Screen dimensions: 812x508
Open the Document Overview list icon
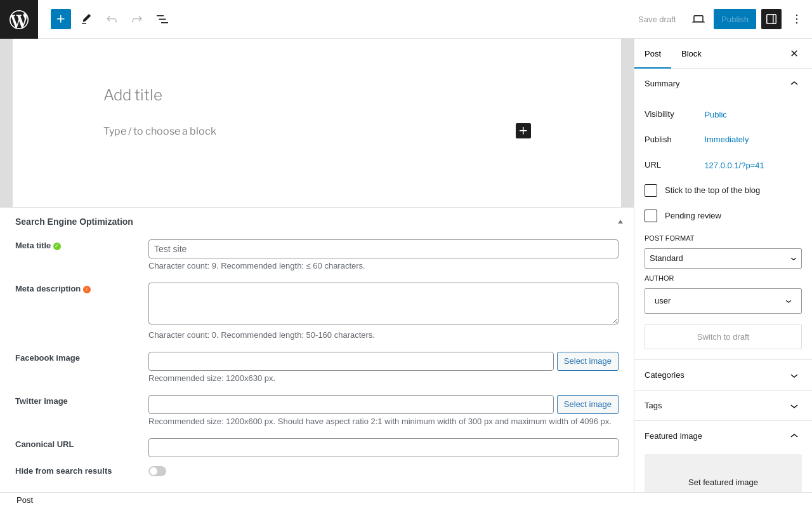[162, 19]
